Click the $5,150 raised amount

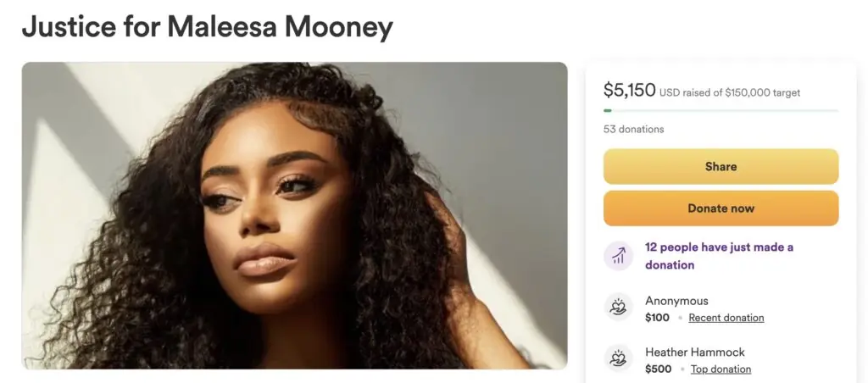(x=629, y=90)
